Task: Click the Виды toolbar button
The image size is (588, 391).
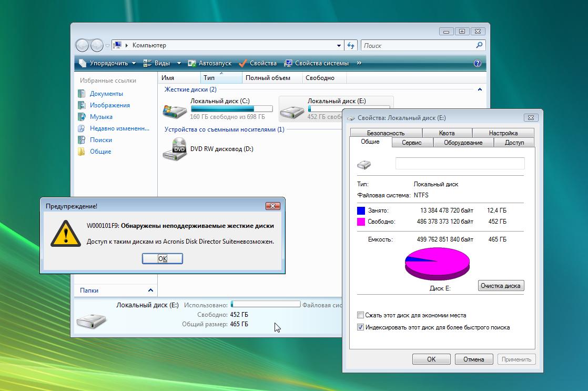Action: [157, 63]
